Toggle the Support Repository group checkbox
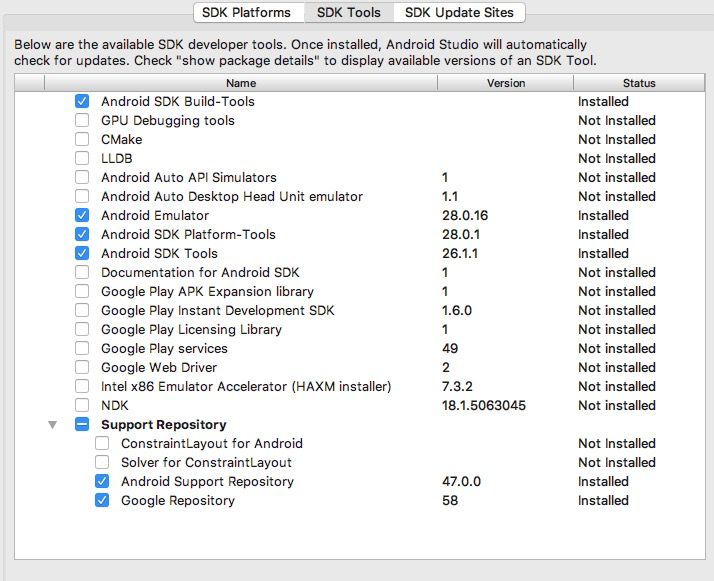714x581 pixels. coord(82,424)
